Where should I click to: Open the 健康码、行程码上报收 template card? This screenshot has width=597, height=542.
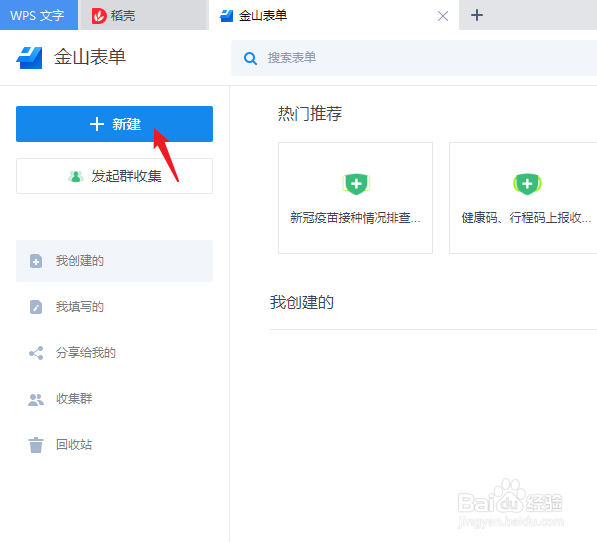523,198
